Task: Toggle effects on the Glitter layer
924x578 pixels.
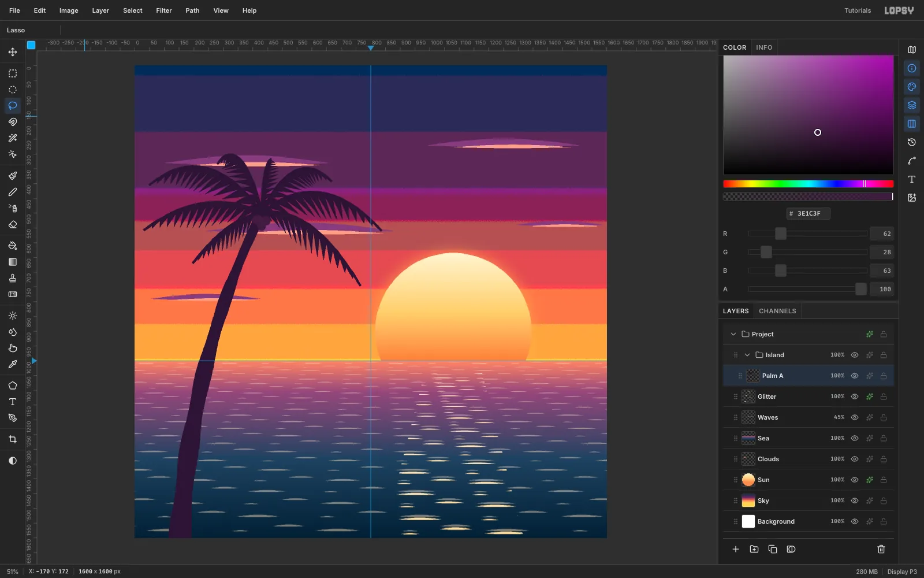Action: click(x=870, y=397)
